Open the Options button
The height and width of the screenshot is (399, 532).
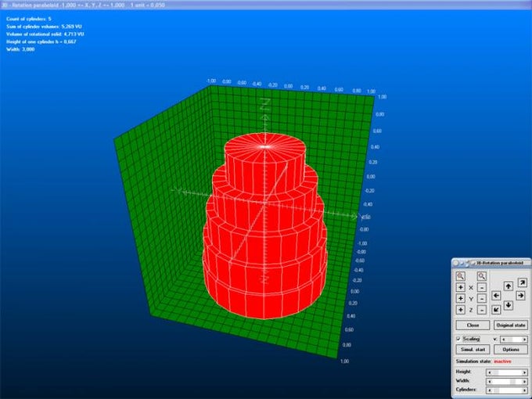click(x=511, y=350)
